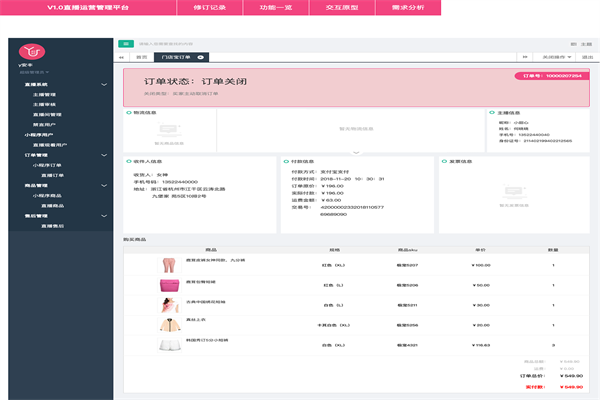This screenshot has height=400, width=600.
Task: Click the woman with scarf product thumbnail
Action: point(169,305)
